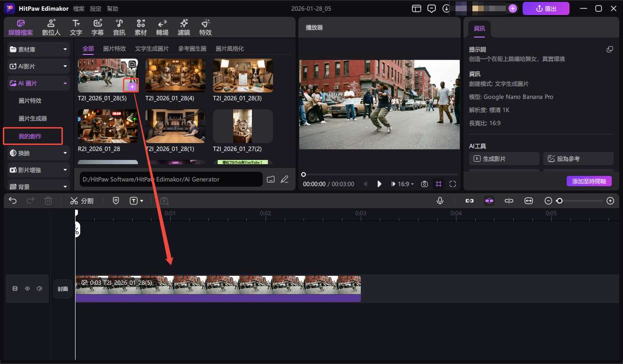The image size is (623, 364).
Task: Open the output folder icon
Action: tap(270, 179)
